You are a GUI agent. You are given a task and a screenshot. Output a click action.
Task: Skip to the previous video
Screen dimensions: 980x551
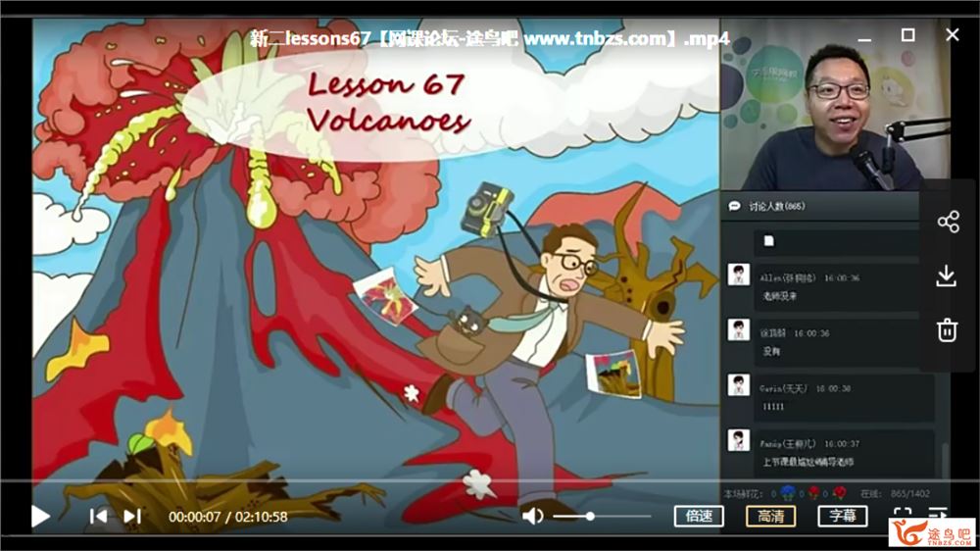pos(98,516)
